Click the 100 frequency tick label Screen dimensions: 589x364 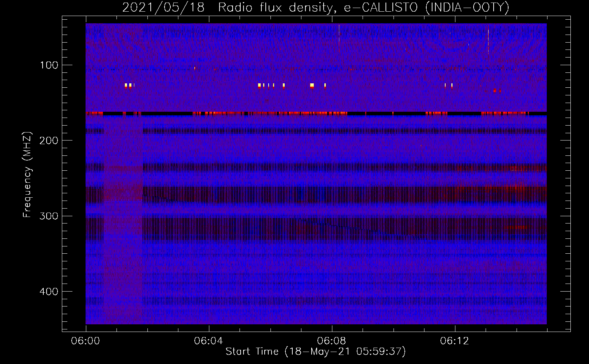(x=49, y=65)
